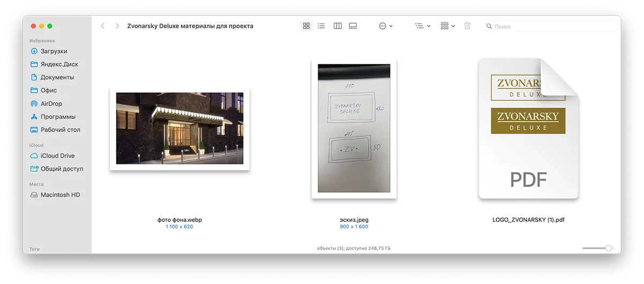Switch to column view
The height and width of the screenshot is (284, 644).
pyautogui.click(x=338, y=26)
